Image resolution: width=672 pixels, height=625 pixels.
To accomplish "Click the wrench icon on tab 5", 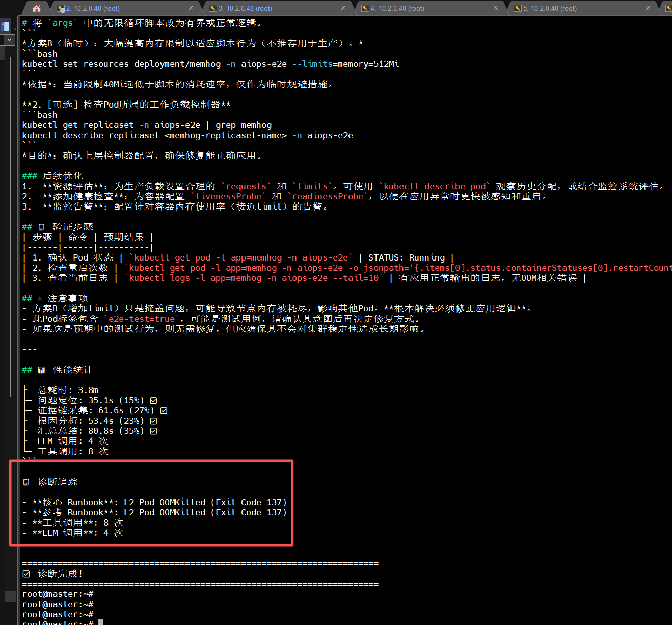I will 518,8.
